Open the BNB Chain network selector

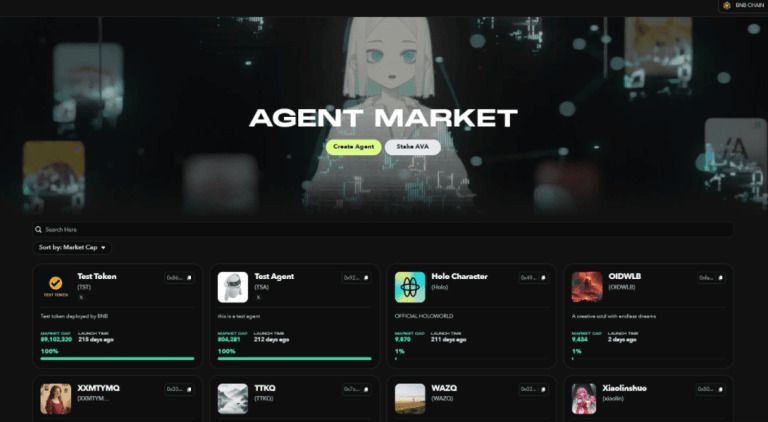743,5
